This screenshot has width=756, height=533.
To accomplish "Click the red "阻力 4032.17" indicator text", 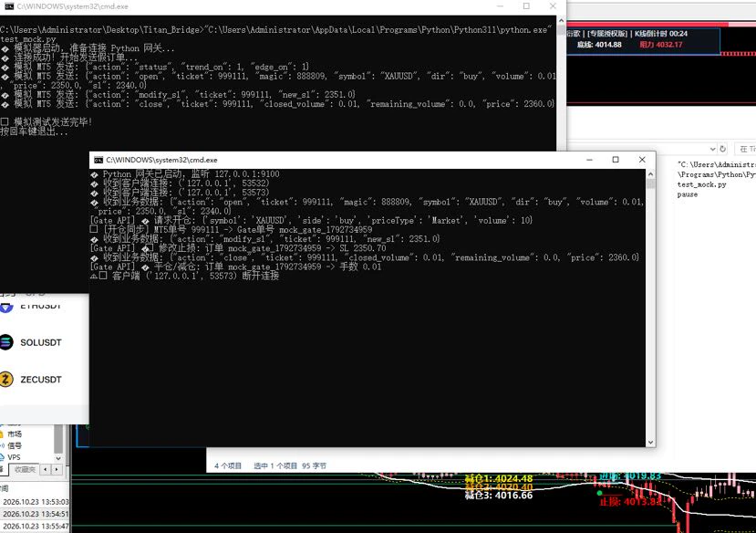I will point(660,45).
